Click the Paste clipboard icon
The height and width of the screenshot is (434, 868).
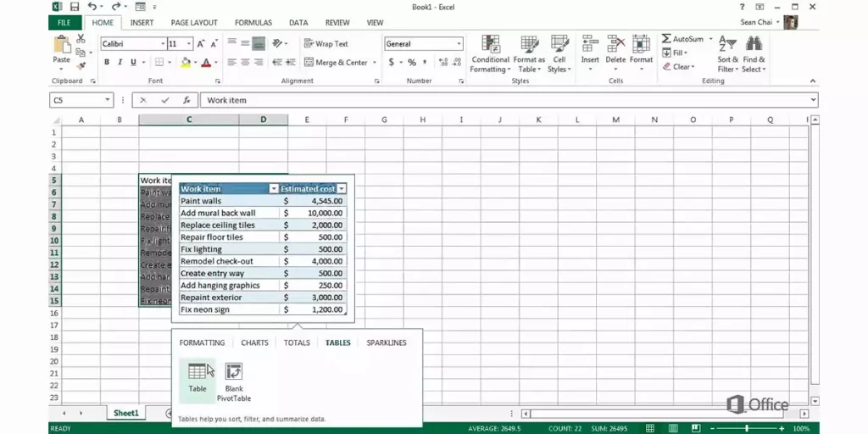click(x=61, y=44)
